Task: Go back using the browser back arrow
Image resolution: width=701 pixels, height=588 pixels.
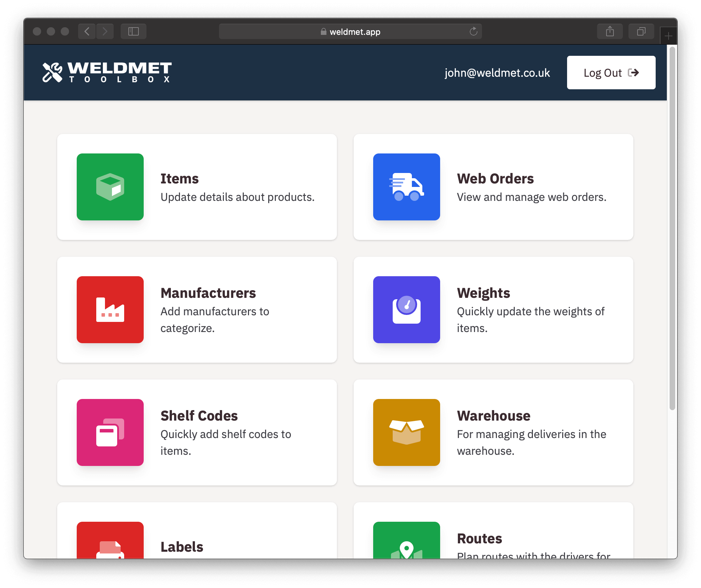Action: (x=87, y=31)
